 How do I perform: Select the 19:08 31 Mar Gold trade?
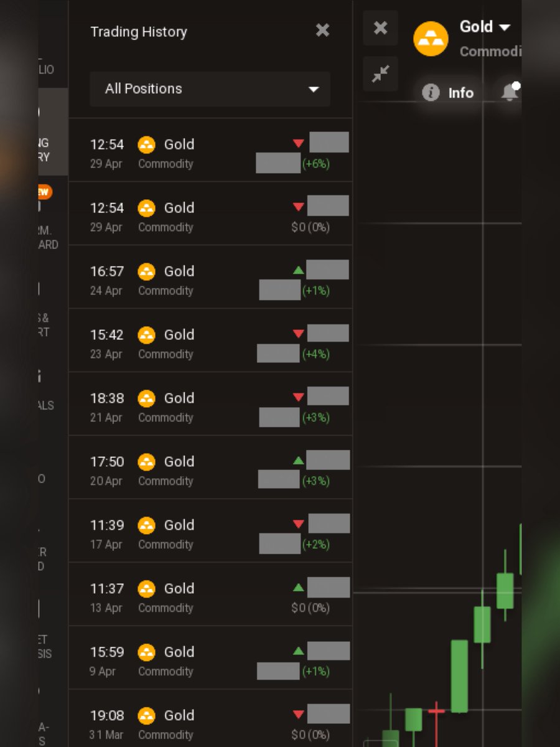(x=210, y=718)
